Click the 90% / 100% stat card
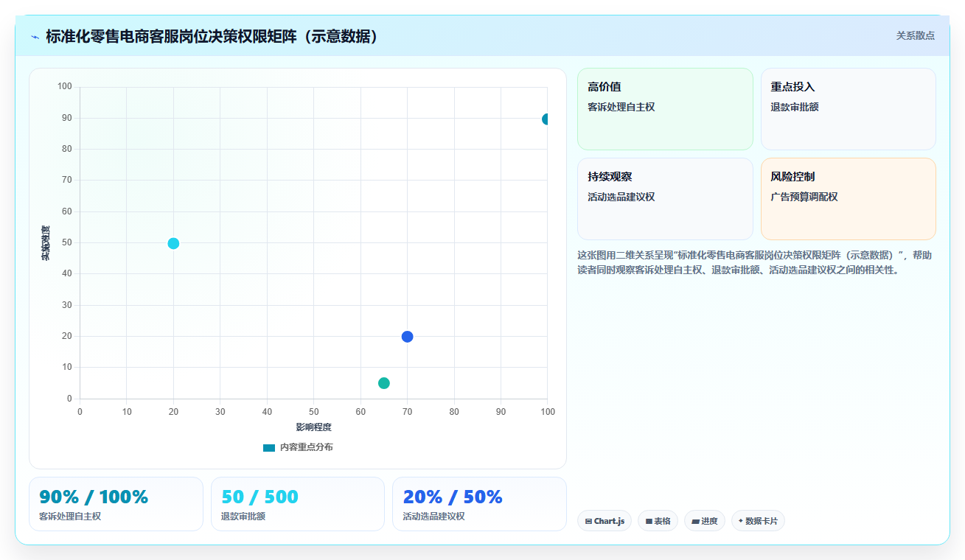The width and height of the screenshot is (965, 560). pyautogui.click(x=116, y=504)
